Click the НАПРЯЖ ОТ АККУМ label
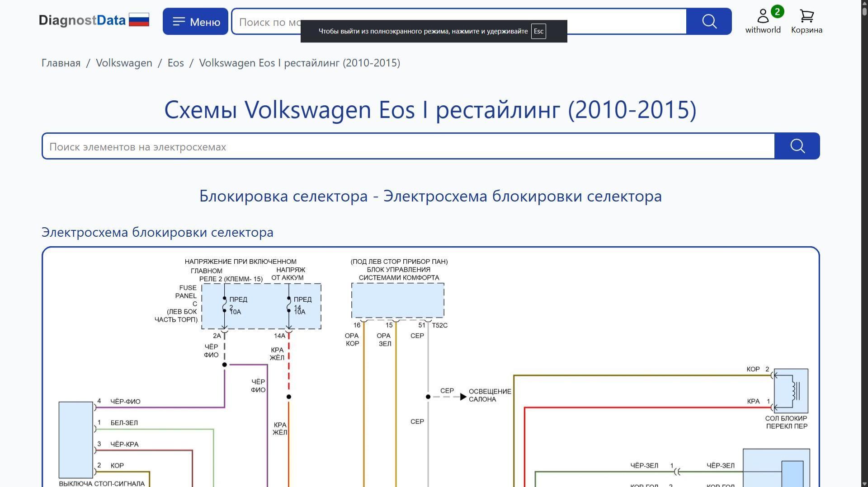868x487 pixels. click(x=288, y=274)
